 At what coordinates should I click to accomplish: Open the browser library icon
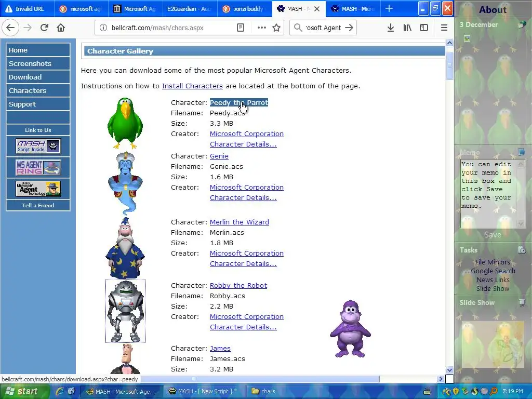pyautogui.click(x=407, y=28)
